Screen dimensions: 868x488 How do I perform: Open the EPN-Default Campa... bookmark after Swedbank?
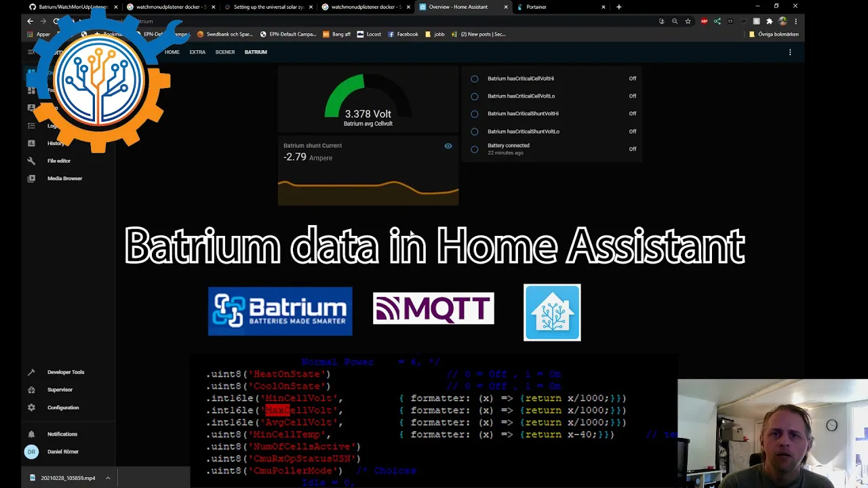[x=288, y=34]
